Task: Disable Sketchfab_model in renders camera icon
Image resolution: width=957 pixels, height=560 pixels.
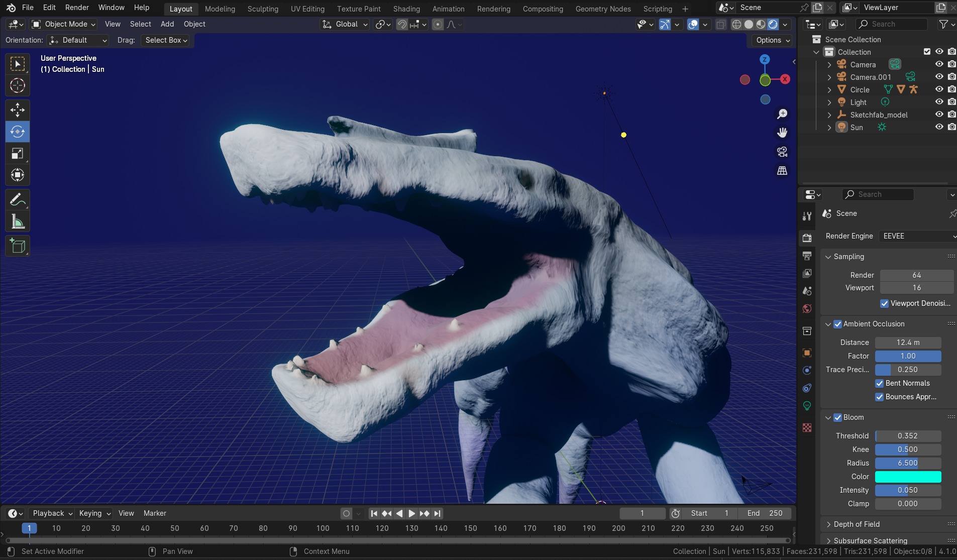Action: [x=951, y=115]
